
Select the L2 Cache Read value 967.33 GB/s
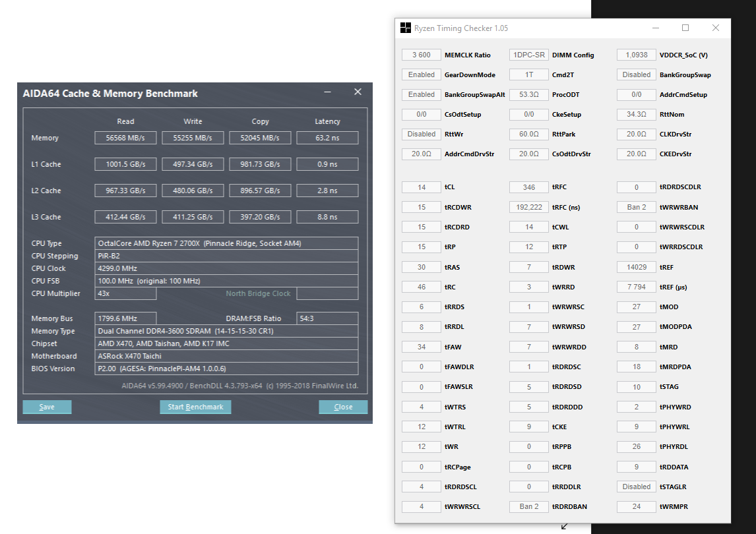pos(125,191)
